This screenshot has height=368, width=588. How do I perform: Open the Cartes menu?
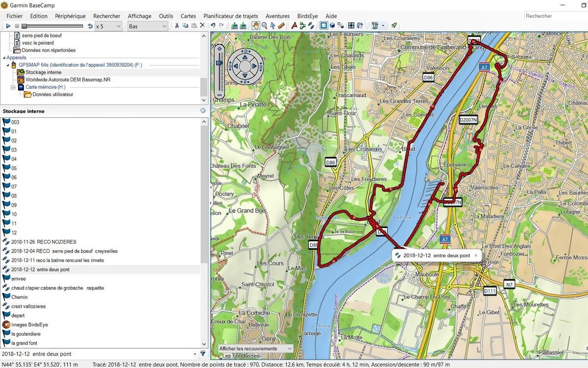[188, 16]
